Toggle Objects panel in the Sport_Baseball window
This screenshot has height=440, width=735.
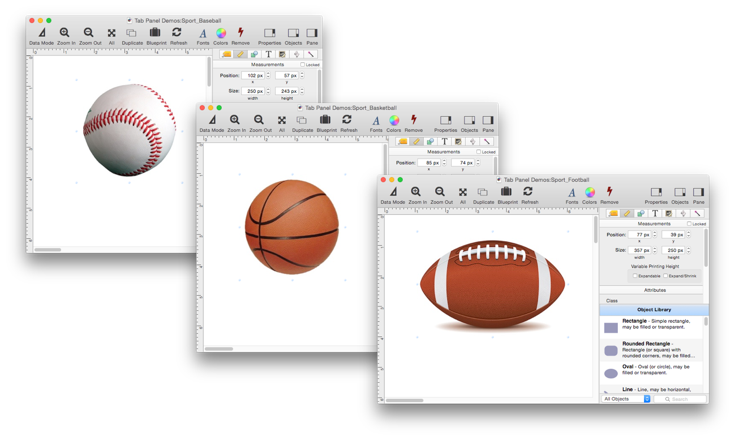293,36
